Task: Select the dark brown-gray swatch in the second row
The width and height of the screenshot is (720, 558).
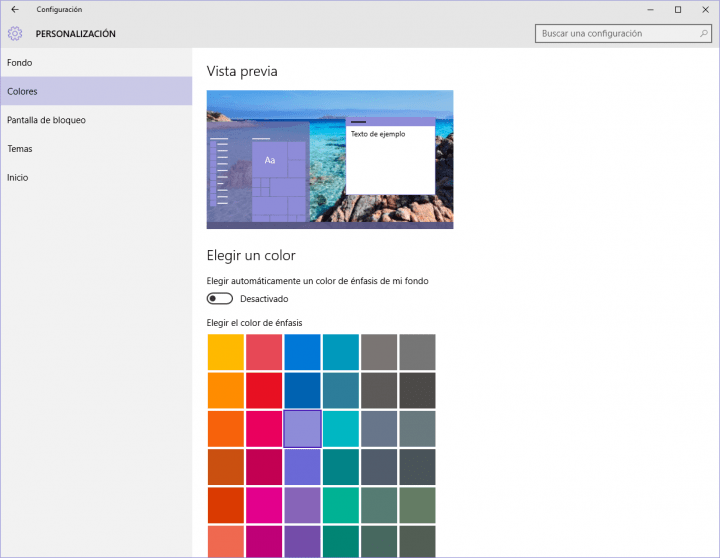Action: [379, 390]
